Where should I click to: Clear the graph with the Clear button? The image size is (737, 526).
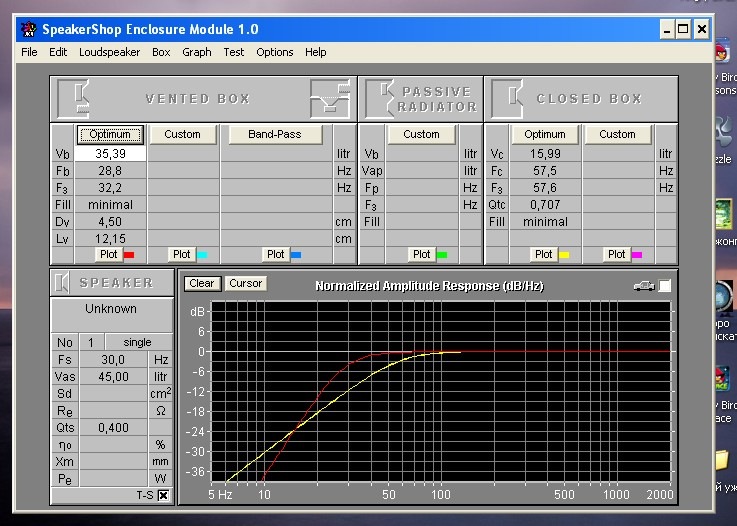[202, 283]
